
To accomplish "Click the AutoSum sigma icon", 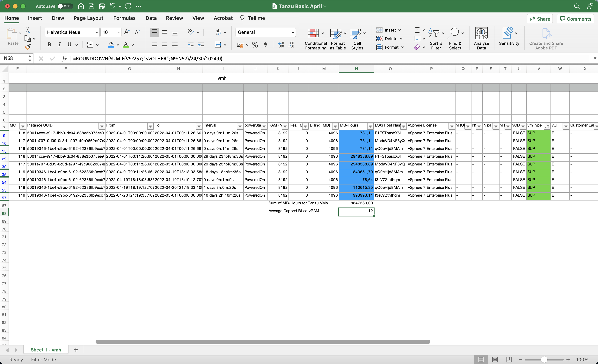I will point(417,30).
